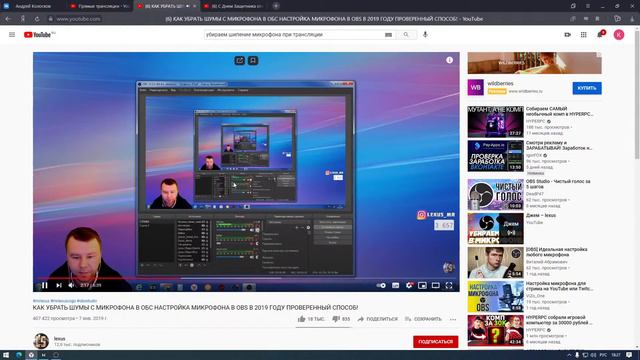Click the www.youtube.com address bar
The width and height of the screenshot is (640, 360).
point(78,19)
